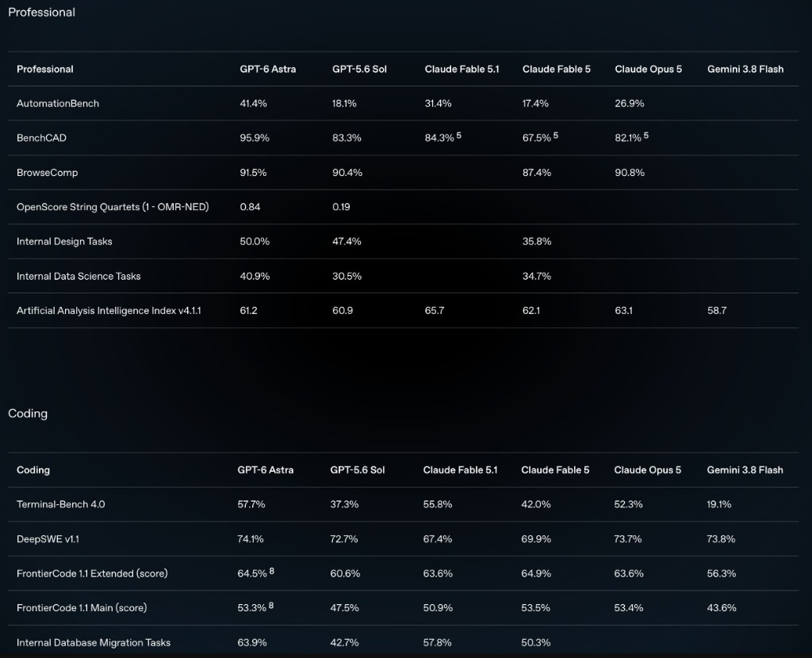Click BrowseComp value 90.4%
Viewport: 812px width, 658px height.
coord(347,173)
